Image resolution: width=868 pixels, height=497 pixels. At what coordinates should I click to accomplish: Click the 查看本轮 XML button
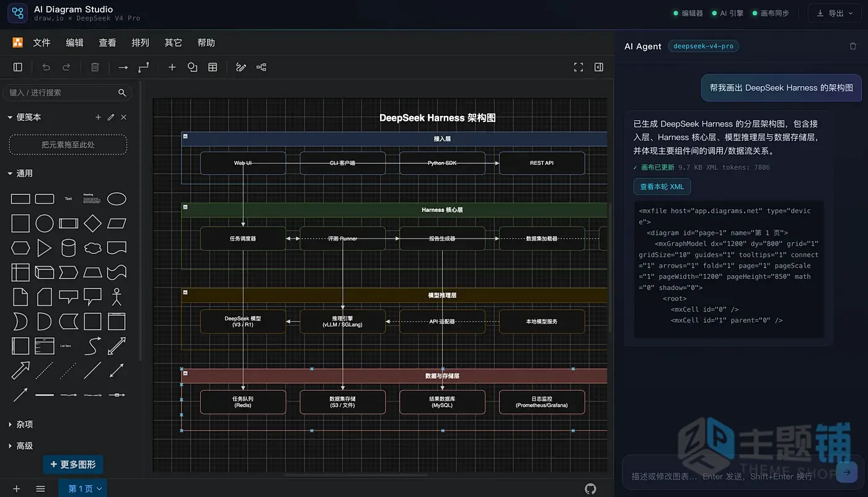tap(662, 187)
